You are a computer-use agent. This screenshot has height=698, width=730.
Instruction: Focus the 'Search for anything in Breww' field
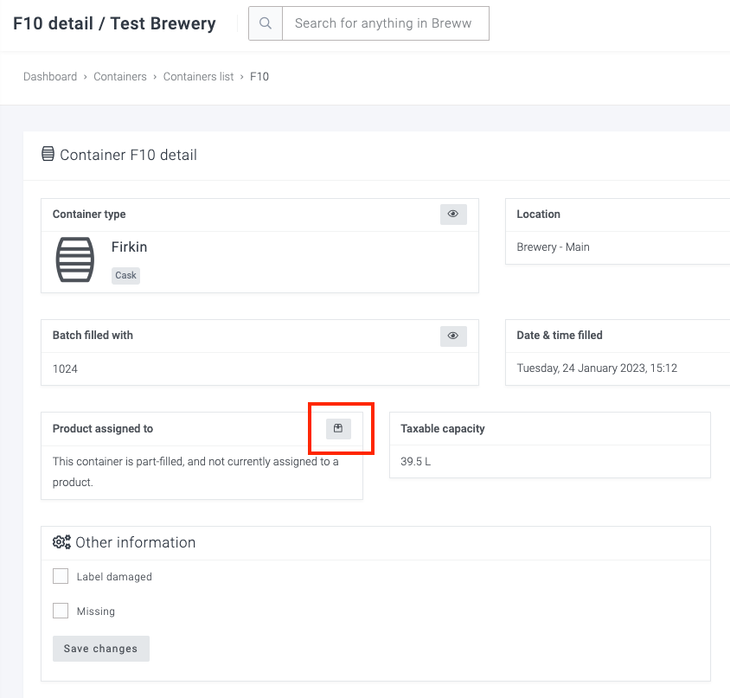[x=385, y=24]
